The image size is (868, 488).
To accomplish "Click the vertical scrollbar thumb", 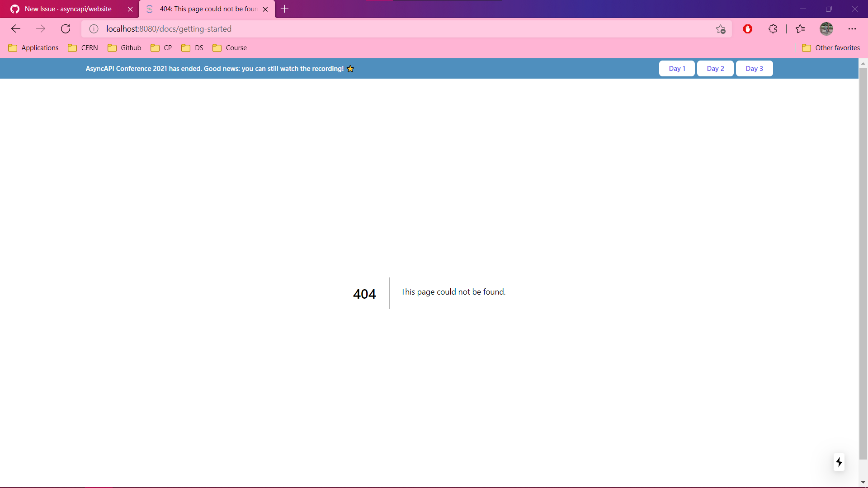I will [863, 262].
